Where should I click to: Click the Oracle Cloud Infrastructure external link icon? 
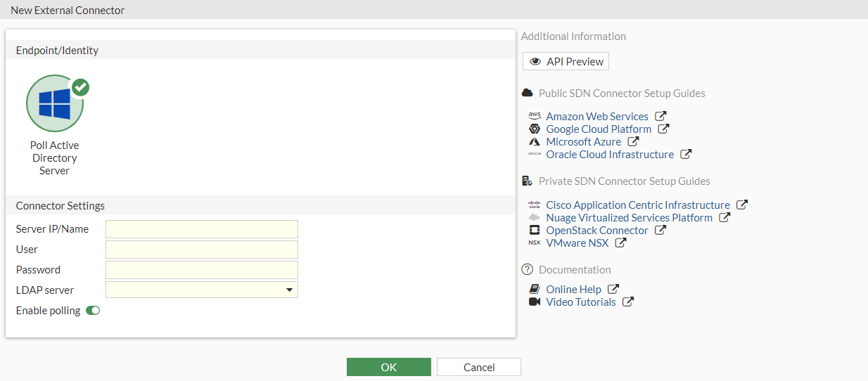coord(686,155)
